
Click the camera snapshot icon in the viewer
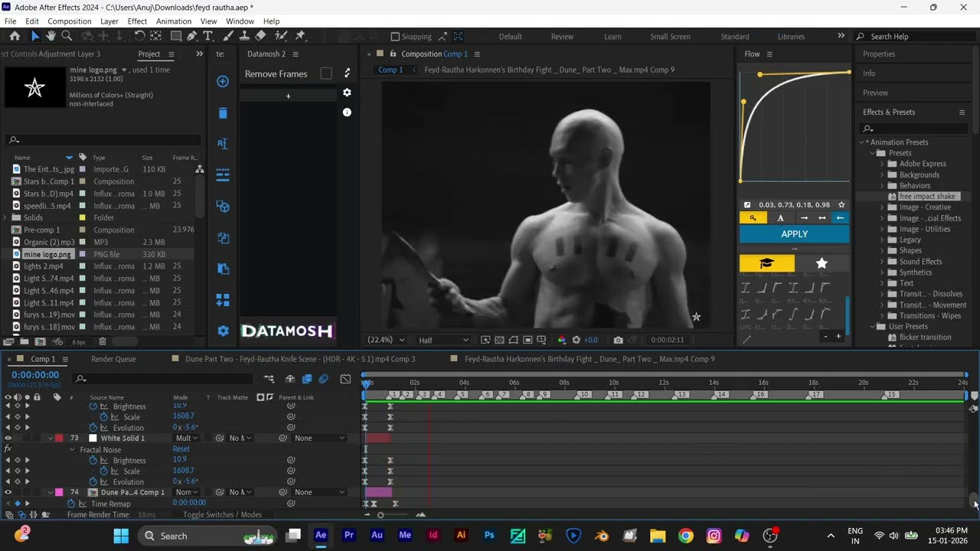click(618, 340)
